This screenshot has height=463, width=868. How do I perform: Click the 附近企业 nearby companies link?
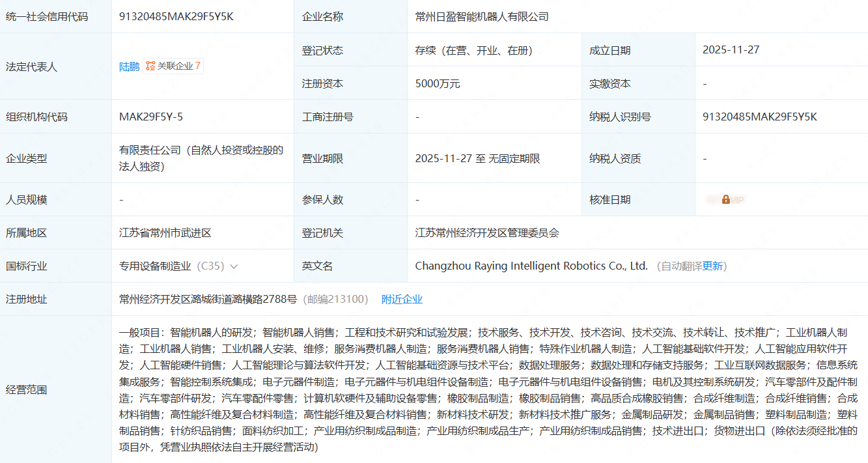(402, 300)
